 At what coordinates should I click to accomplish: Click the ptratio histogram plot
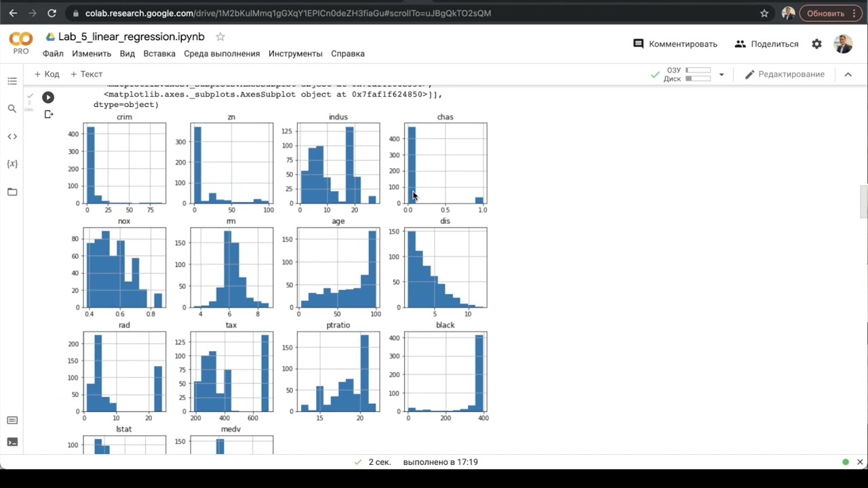(x=338, y=371)
